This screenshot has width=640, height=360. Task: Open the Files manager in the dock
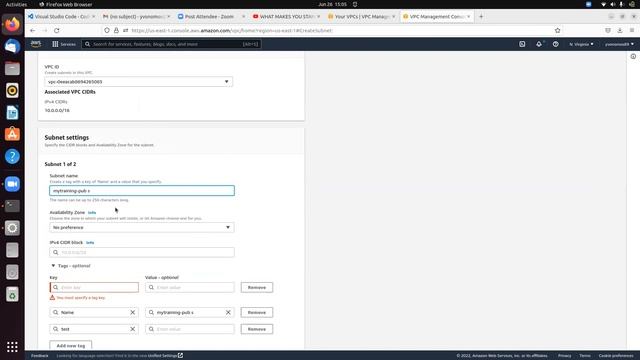(x=12, y=68)
